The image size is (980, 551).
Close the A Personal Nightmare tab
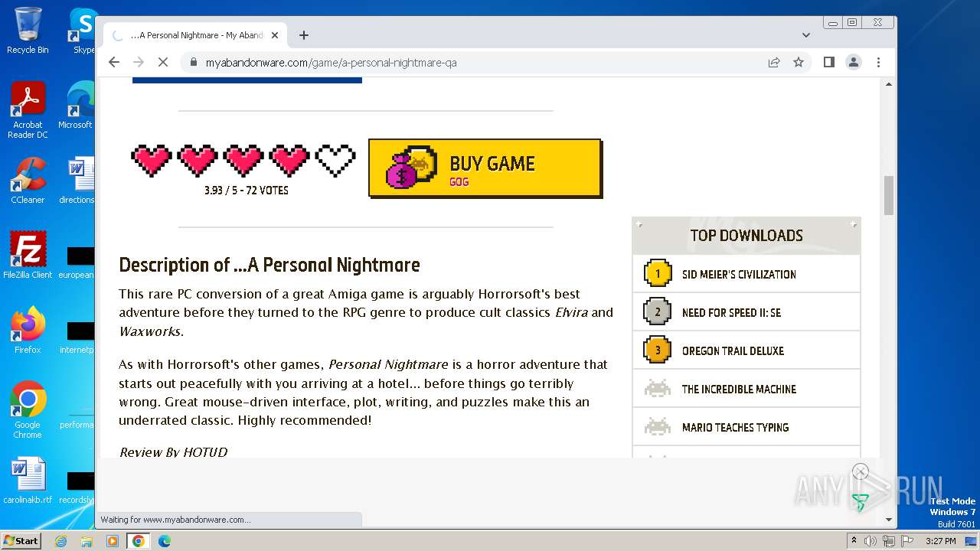click(x=275, y=35)
